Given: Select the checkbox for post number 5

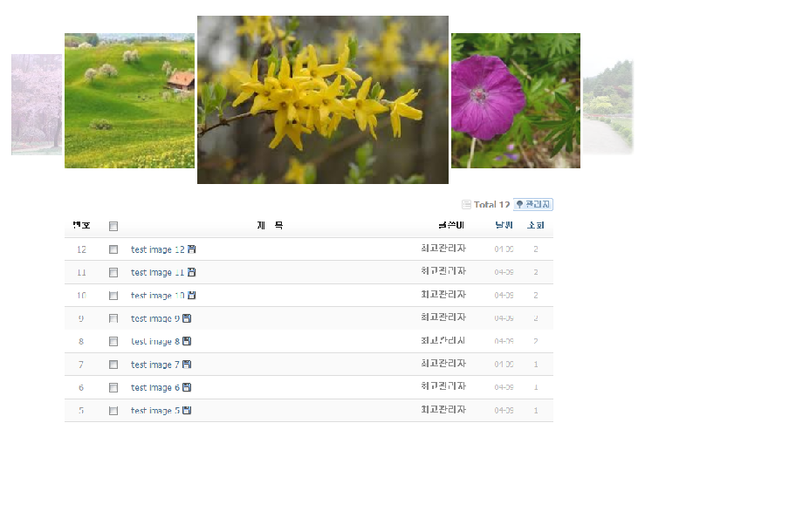Looking at the screenshot, I should pos(113,411).
